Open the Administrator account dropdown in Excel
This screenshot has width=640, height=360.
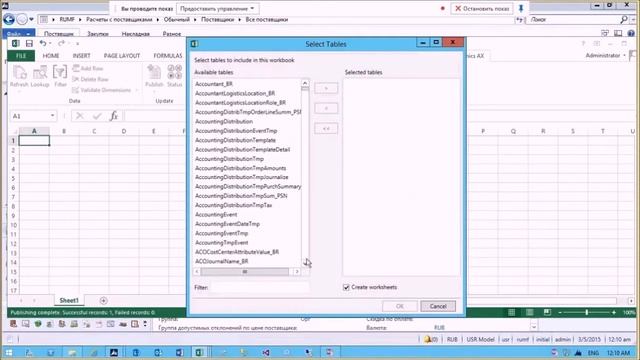click(605, 55)
